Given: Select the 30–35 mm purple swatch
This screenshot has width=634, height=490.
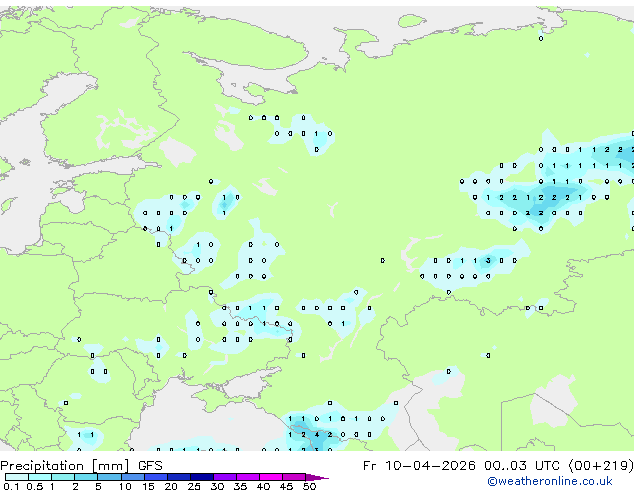Looking at the screenshot, I should click(x=225, y=477).
